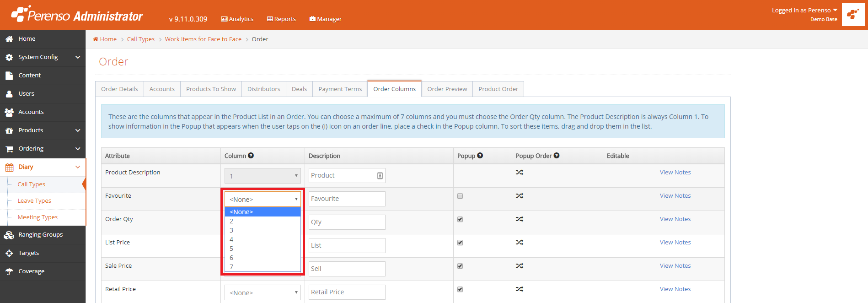The width and height of the screenshot is (868, 303).
Task: Click the System Config gear icon
Action: click(x=9, y=57)
